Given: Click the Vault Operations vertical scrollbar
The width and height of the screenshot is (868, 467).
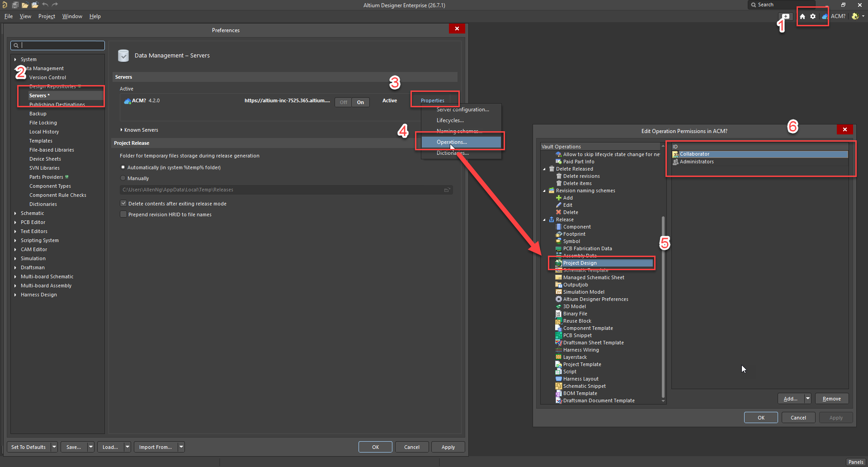Looking at the screenshot, I should pos(663,307).
